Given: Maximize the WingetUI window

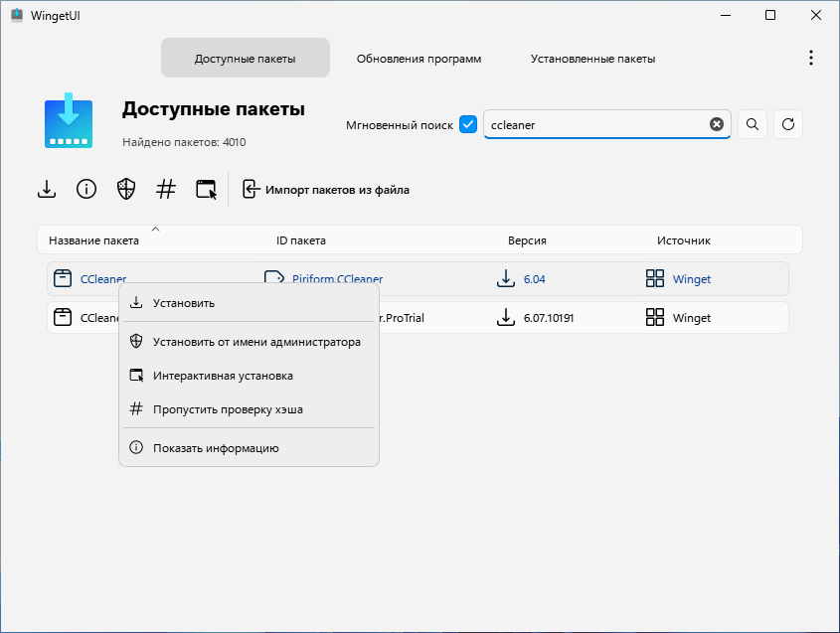Looking at the screenshot, I should click(769, 15).
